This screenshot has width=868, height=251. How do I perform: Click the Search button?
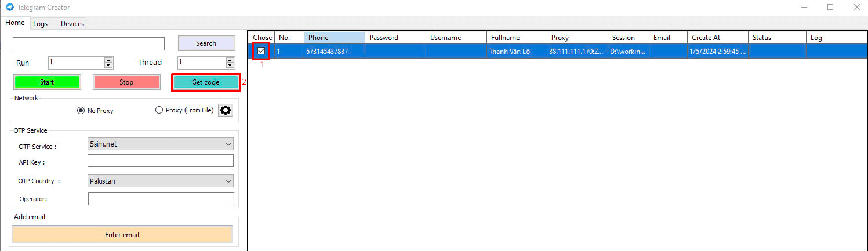[x=206, y=43]
